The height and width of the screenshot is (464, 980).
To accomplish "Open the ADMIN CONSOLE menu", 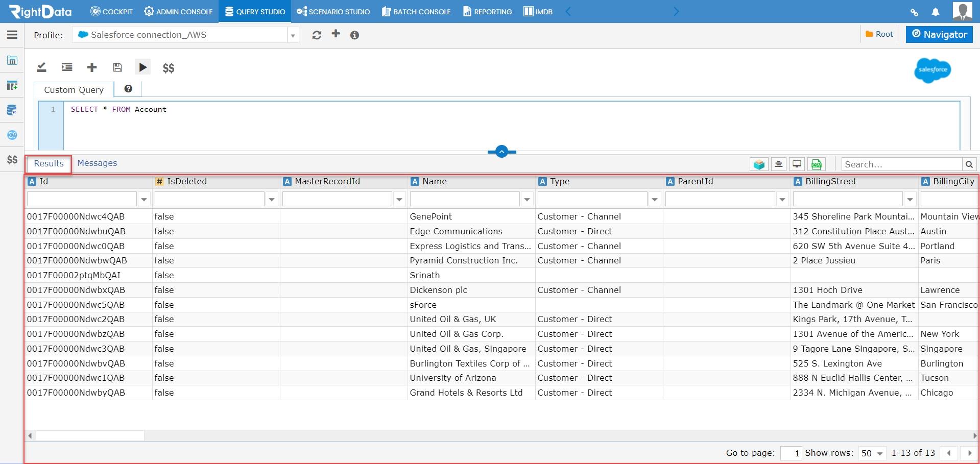I will tap(178, 12).
